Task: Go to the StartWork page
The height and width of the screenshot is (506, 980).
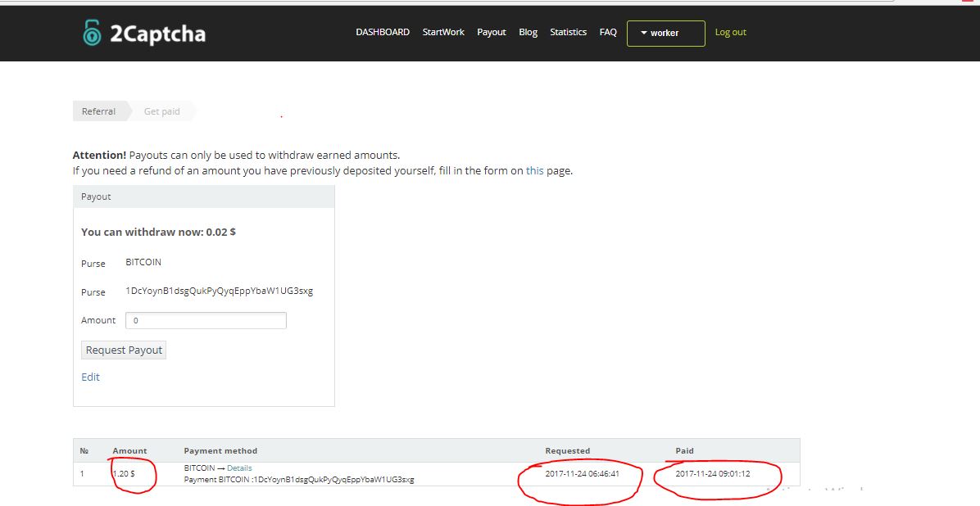Action: pos(443,33)
